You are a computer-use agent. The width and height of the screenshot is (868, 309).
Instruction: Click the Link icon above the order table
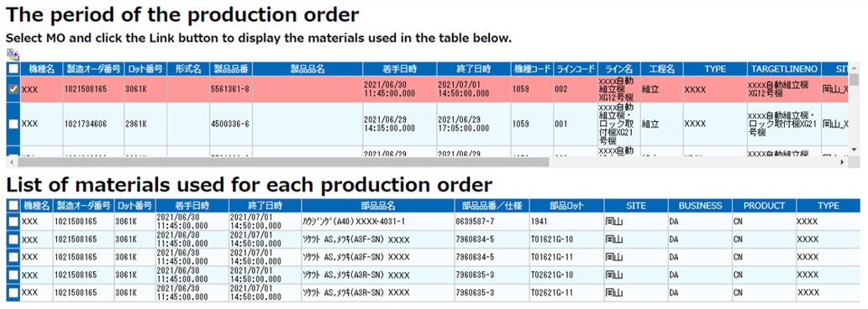tap(13, 55)
